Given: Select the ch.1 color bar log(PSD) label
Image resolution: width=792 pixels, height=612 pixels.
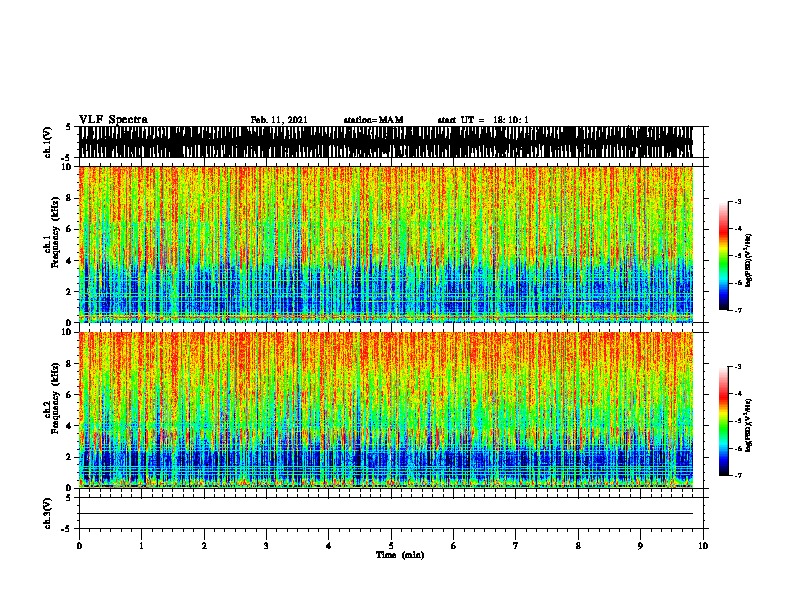Looking at the screenshot, I should click(748, 261).
